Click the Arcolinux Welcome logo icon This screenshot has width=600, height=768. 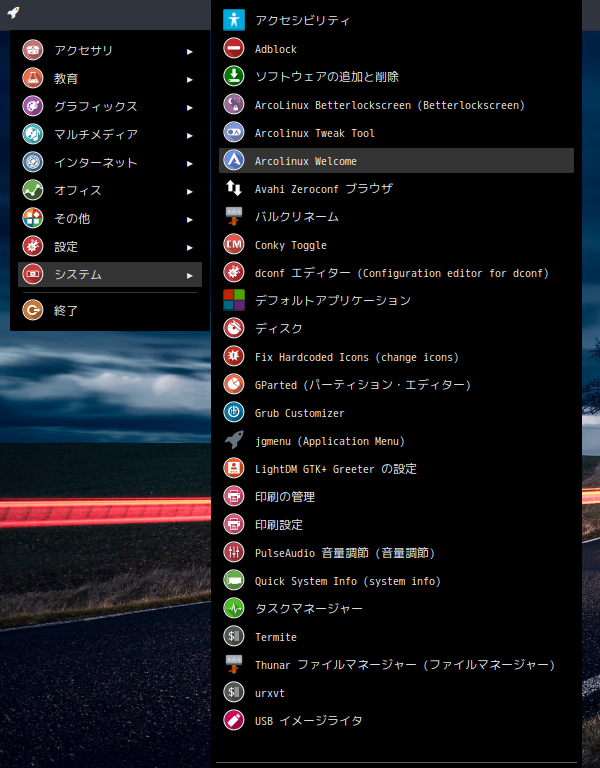coord(234,160)
